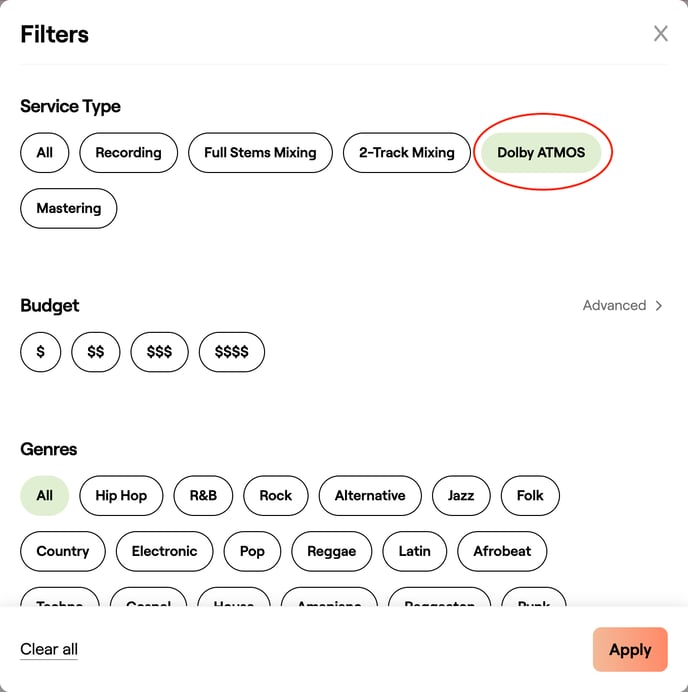
Task: Select All under Genres
Action: coord(44,496)
